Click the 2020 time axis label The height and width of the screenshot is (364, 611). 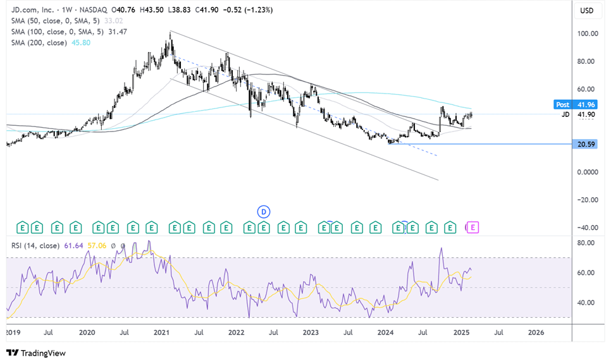87,332
